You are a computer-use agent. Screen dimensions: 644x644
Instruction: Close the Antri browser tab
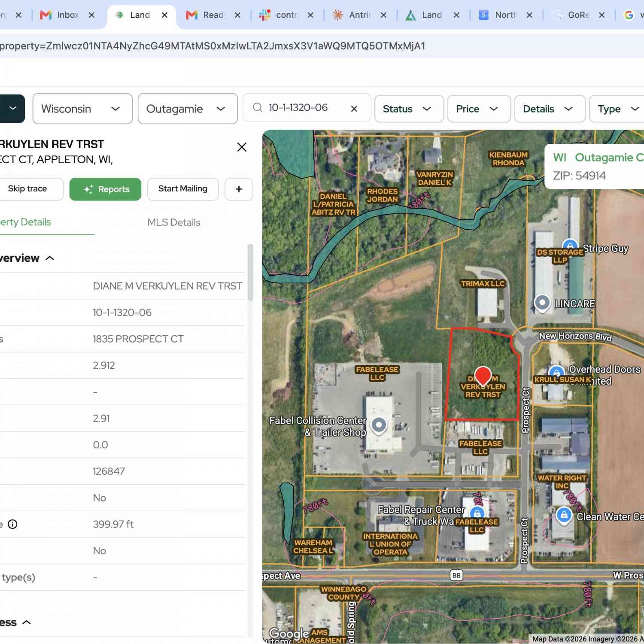(383, 15)
